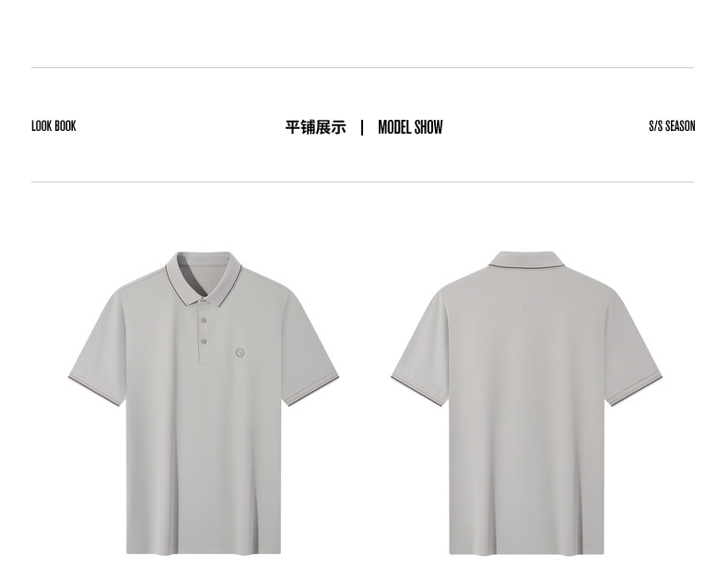Image resolution: width=728 pixels, height=577 pixels.
Task: Click the front view polo shirt image
Action: click(204, 403)
